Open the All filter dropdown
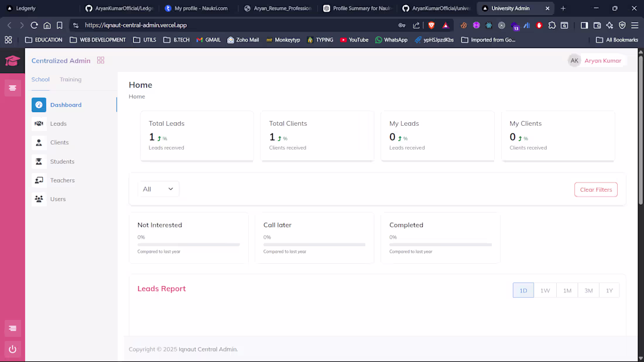This screenshot has height=362, width=644. click(158, 189)
